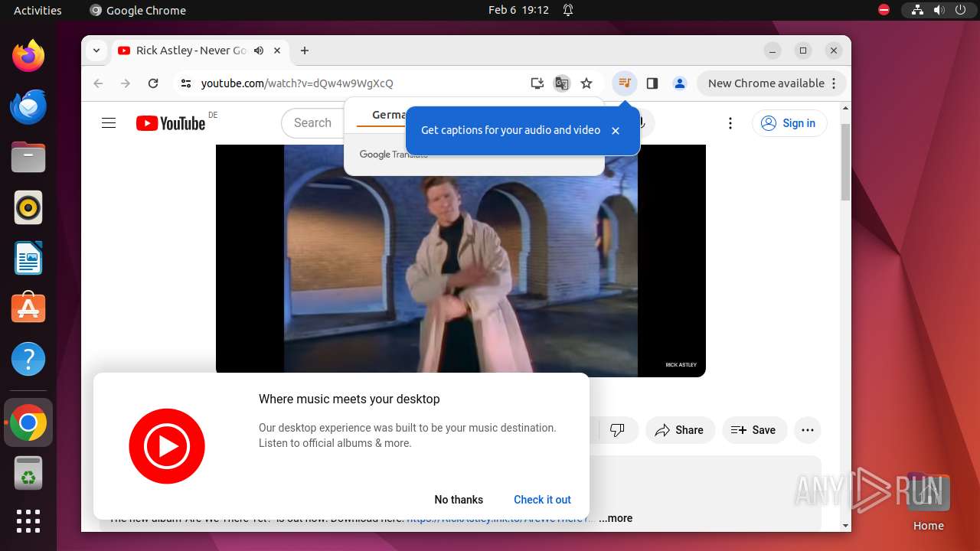Screen dimensions: 980x551
Task: Click the New Chrome available update button
Action: (772, 83)
